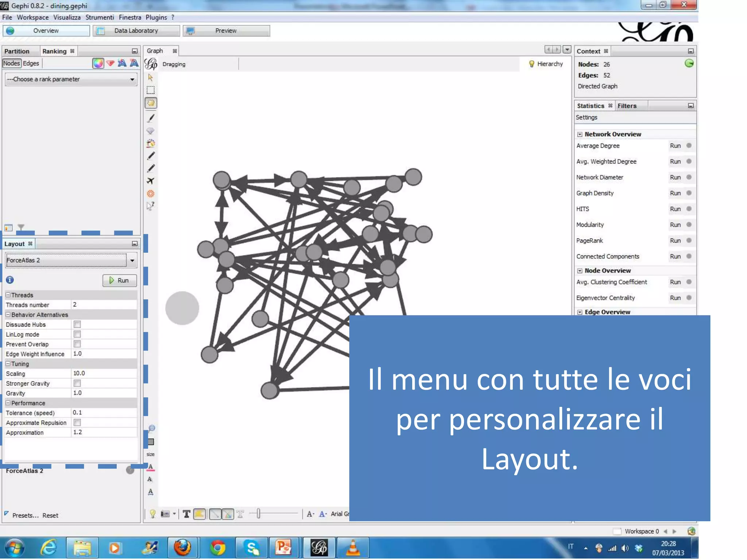
Task: Pick the edge pencil tool
Action: tap(151, 168)
